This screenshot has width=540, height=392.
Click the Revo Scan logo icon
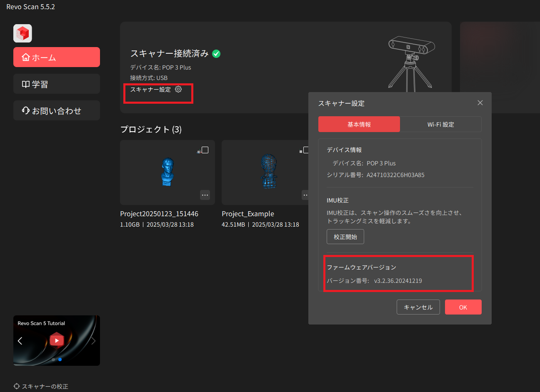[x=22, y=33]
